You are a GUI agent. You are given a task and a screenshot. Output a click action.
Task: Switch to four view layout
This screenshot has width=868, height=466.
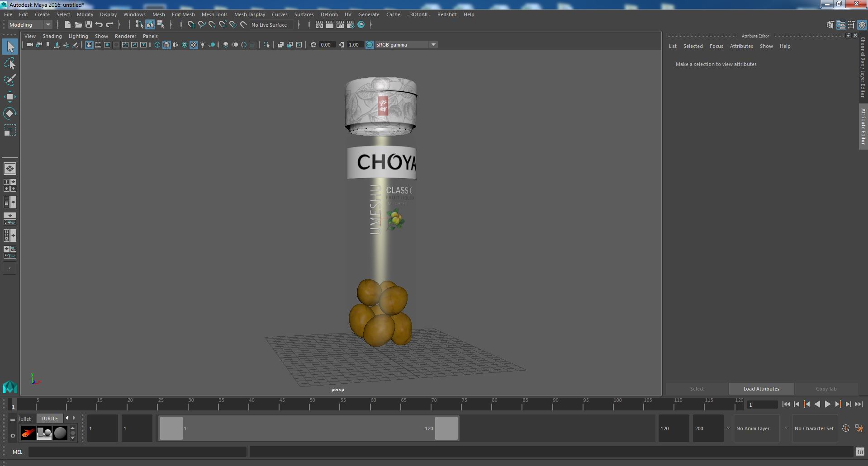pyautogui.click(x=10, y=185)
